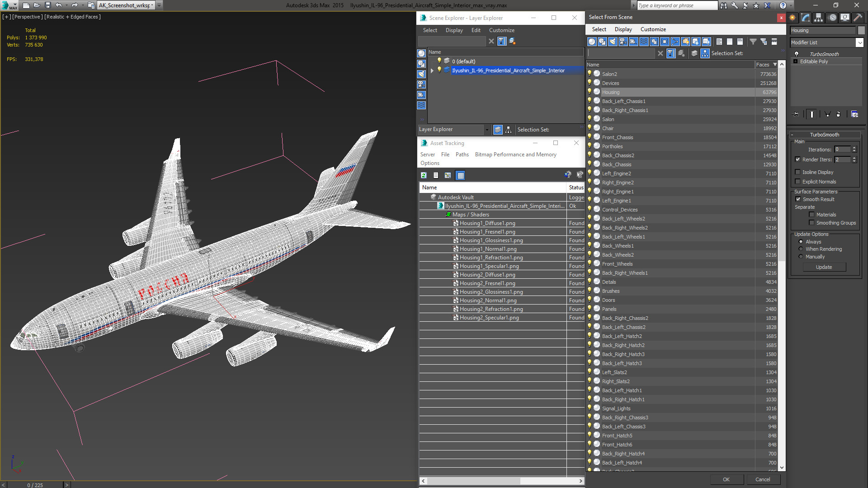Screen dimensions: 868x488
Task: Expand Ilyushin_IL-96 layer in Layer Explorer
Action: click(432, 70)
